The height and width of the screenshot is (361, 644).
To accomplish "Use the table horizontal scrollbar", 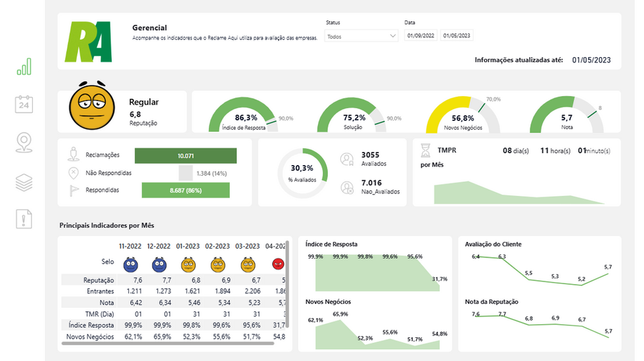I will [x=168, y=343].
